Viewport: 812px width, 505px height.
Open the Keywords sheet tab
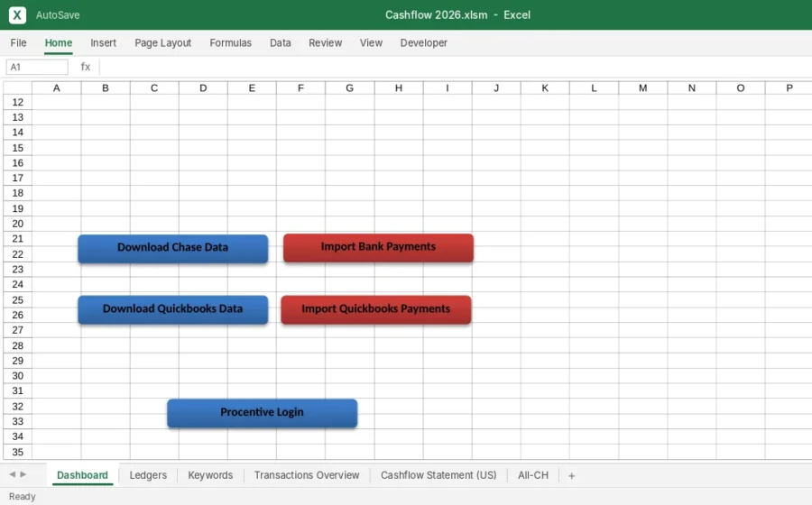[x=210, y=475]
